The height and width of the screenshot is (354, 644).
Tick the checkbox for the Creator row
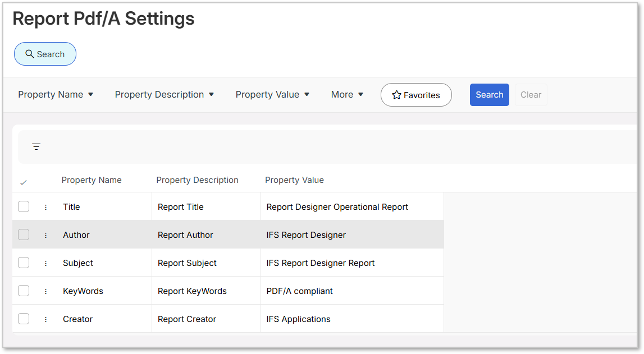tap(24, 319)
